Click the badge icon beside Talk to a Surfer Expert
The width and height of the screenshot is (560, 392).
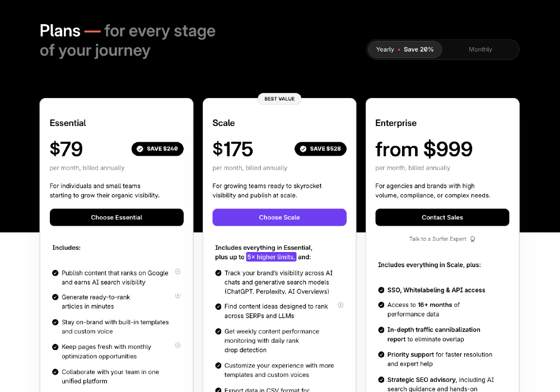(473, 239)
